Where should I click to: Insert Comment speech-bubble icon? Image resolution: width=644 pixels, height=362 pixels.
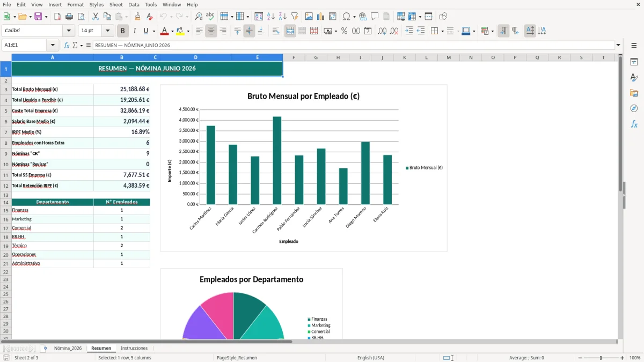(375, 17)
